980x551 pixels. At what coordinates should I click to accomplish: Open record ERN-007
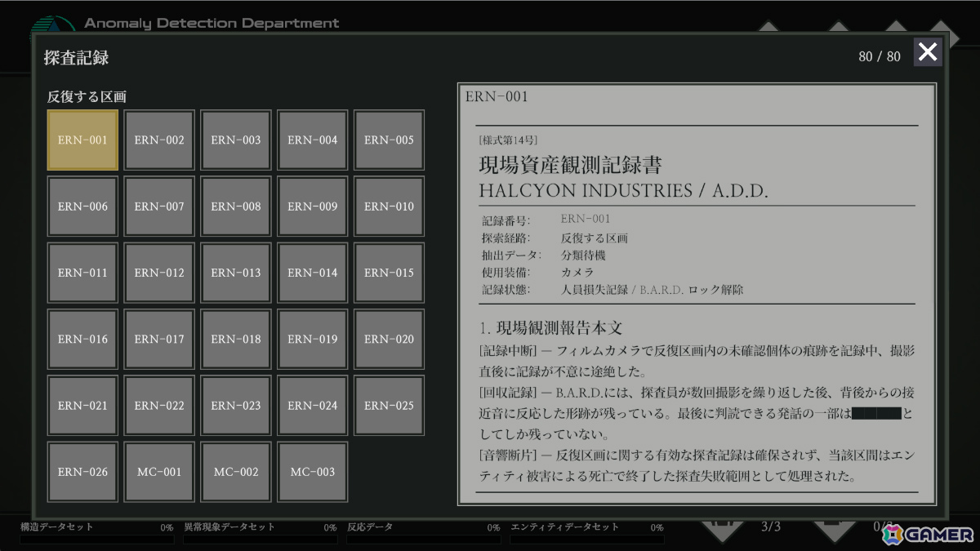tap(159, 207)
